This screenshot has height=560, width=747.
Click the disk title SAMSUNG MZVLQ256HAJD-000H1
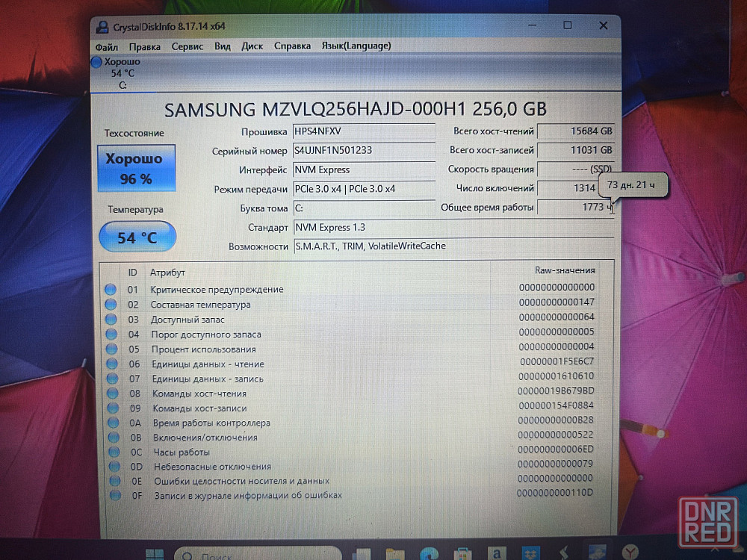(x=356, y=110)
